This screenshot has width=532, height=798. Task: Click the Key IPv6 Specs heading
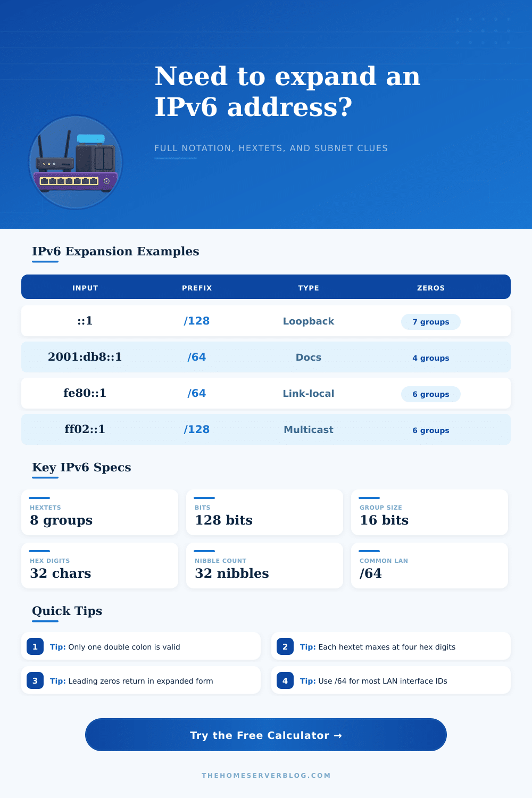(81, 467)
